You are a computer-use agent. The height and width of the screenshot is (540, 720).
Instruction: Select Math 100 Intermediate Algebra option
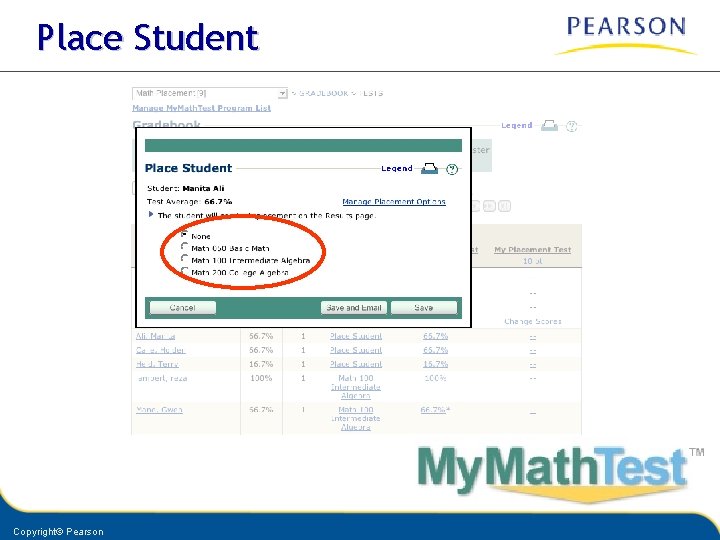(x=185, y=259)
